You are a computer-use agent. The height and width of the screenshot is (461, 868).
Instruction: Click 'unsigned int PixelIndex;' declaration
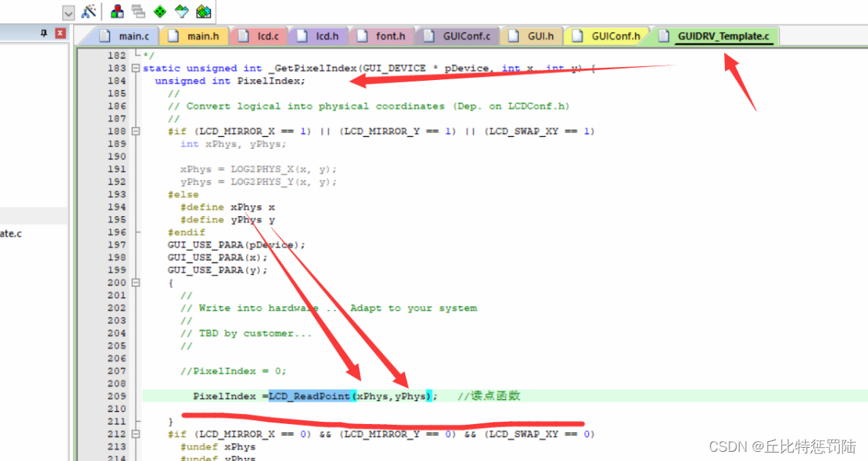click(230, 81)
